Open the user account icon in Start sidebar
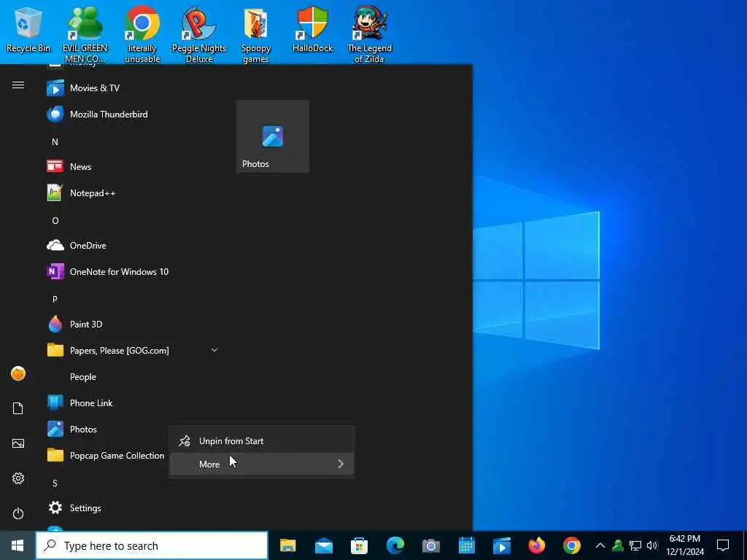Viewport: 747px width, 560px height. point(18,374)
